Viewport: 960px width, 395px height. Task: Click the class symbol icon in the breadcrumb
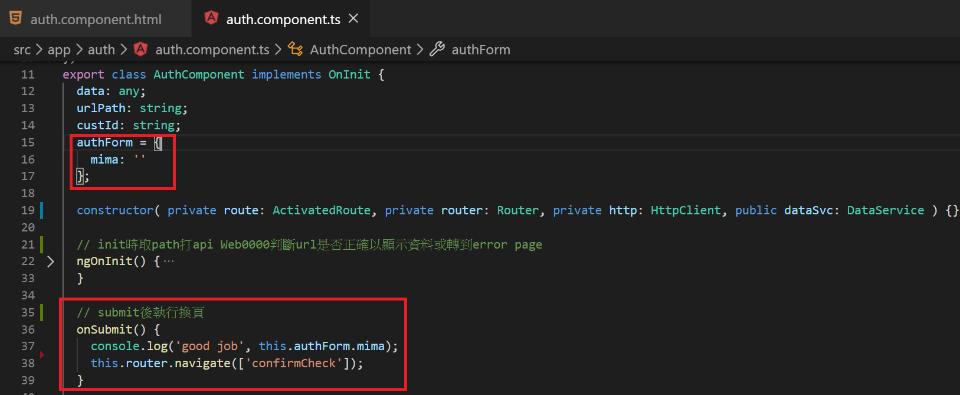pos(296,50)
